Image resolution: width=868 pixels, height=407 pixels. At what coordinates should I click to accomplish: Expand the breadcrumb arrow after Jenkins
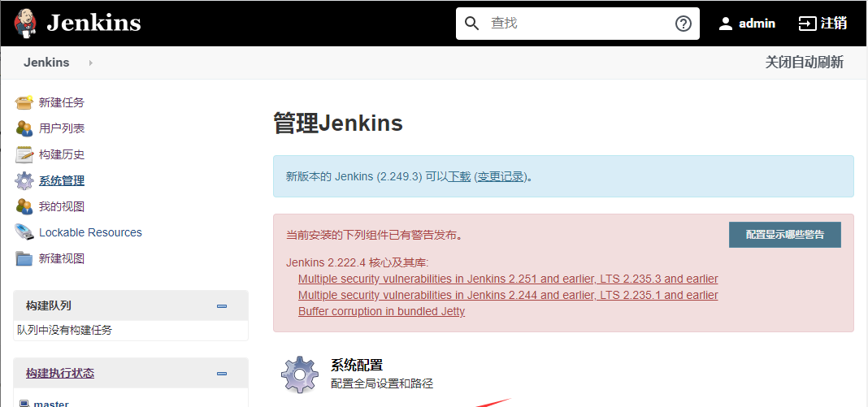point(91,63)
